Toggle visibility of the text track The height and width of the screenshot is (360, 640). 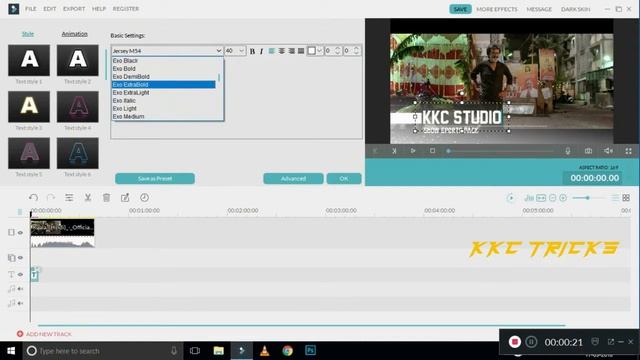pos(20,274)
